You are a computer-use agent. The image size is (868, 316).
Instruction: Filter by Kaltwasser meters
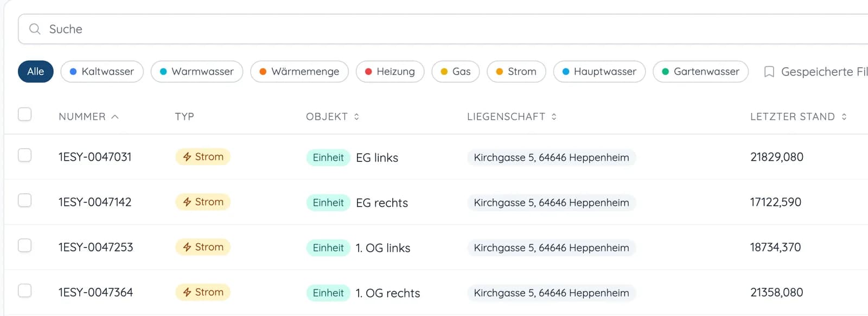pos(102,72)
